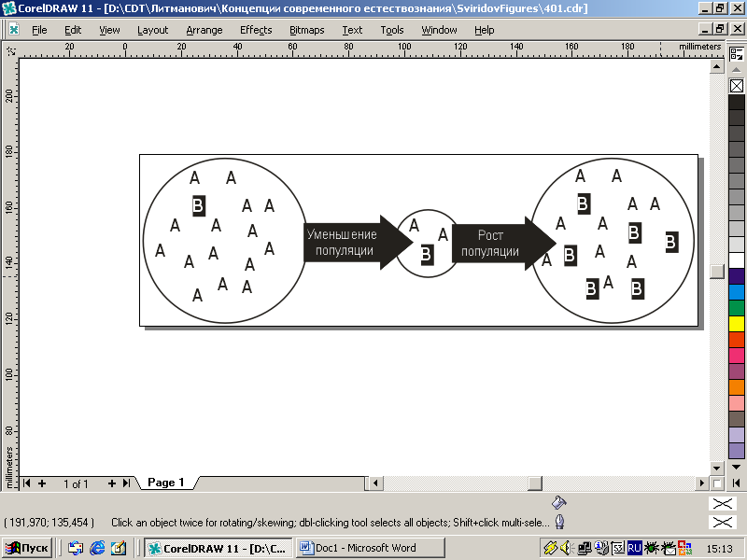
Task: Open the File menu
Action: (x=39, y=30)
